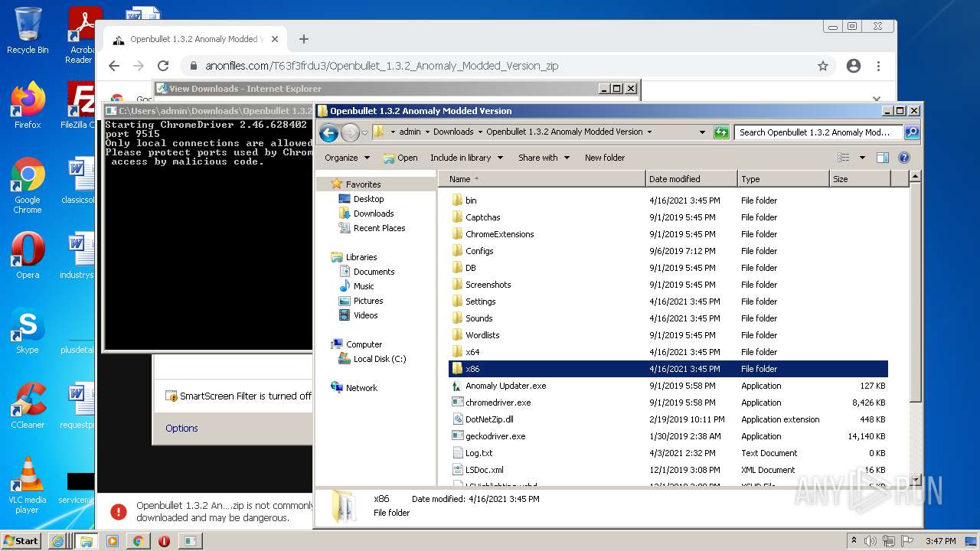Viewport: 980px width, 551px height.
Task: Select the Log.txt text document
Action: [479, 453]
